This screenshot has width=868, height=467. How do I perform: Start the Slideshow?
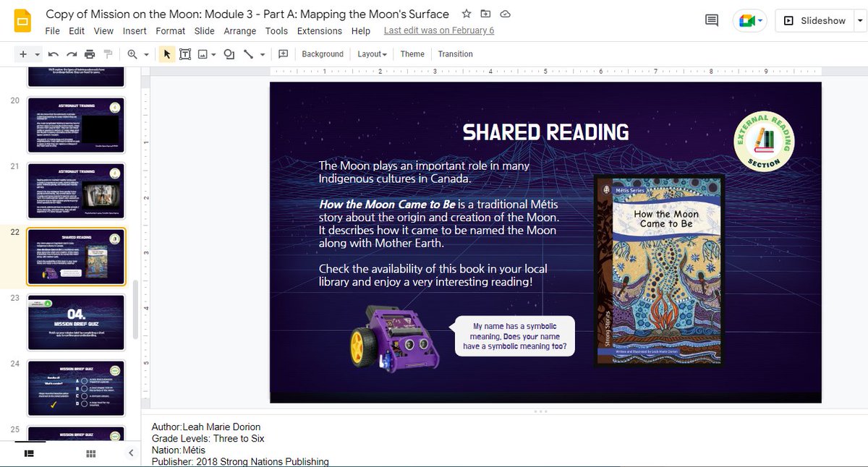pyautogui.click(x=815, y=21)
